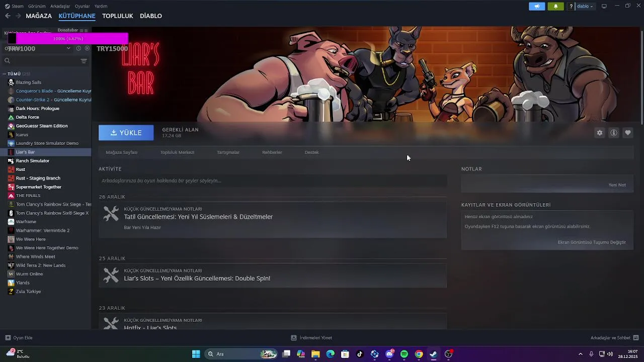The height and width of the screenshot is (362, 644).
Task: Show recent games clock icon in sidebar
Action: tap(78, 48)
